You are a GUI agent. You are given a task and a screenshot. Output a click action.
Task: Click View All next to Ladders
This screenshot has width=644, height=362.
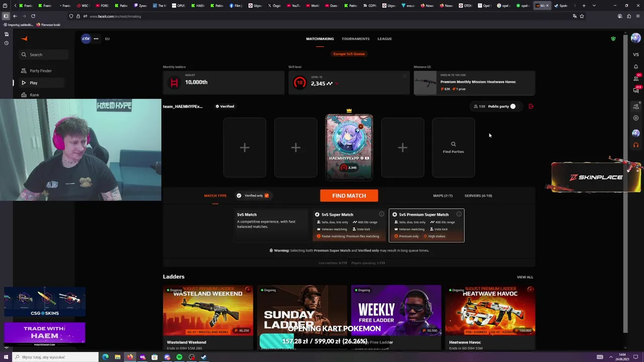point(525,277)
